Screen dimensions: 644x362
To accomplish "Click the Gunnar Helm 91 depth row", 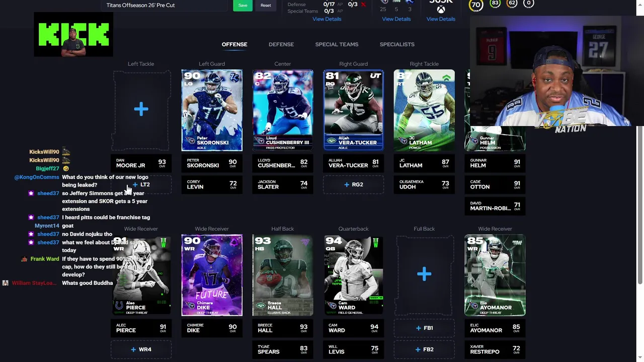I will point(495,163).
